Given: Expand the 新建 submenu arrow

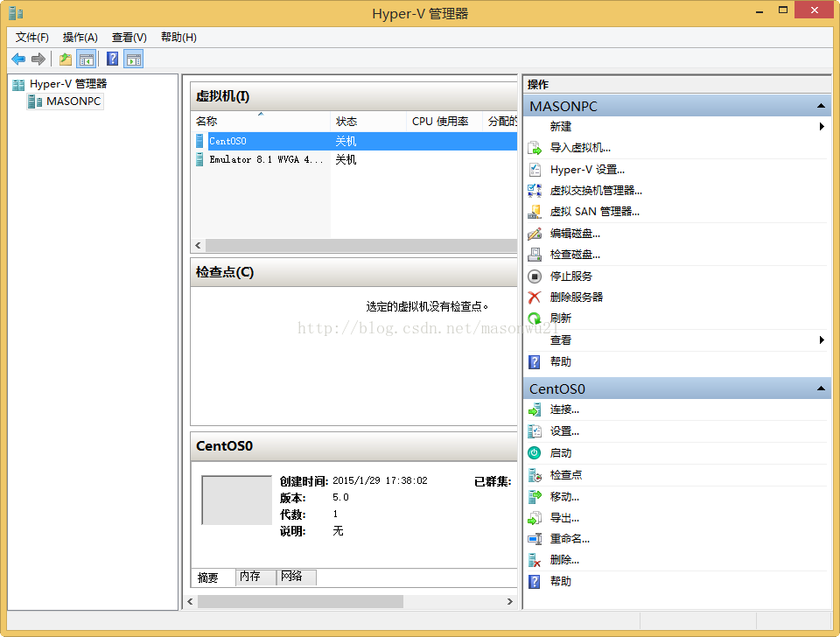Looking at the screenshot, I should click(822, 126).
